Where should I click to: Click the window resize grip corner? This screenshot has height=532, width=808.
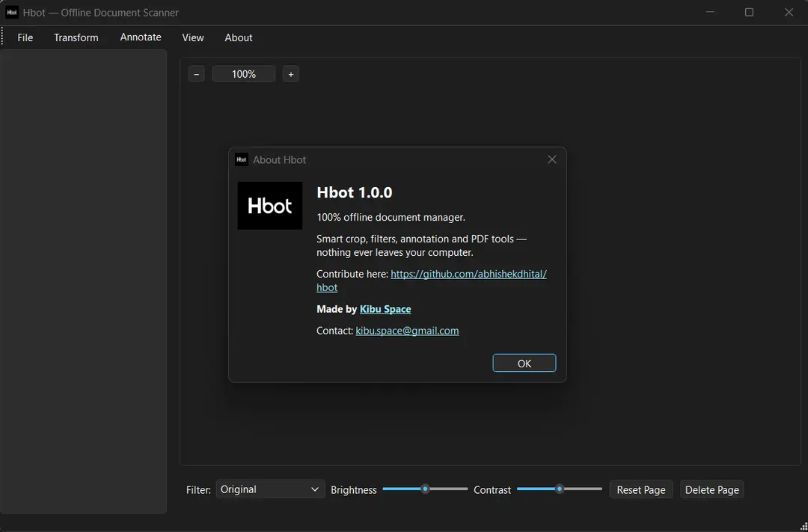coord(804,527)
